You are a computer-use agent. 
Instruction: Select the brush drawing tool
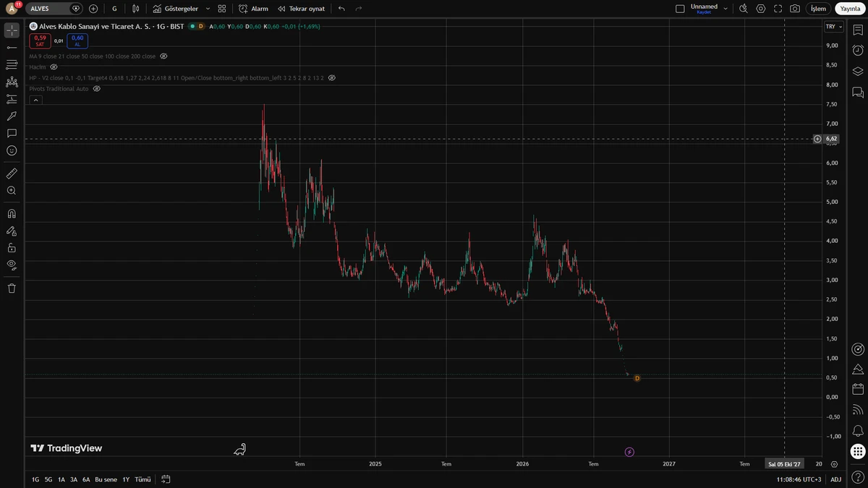12,116
